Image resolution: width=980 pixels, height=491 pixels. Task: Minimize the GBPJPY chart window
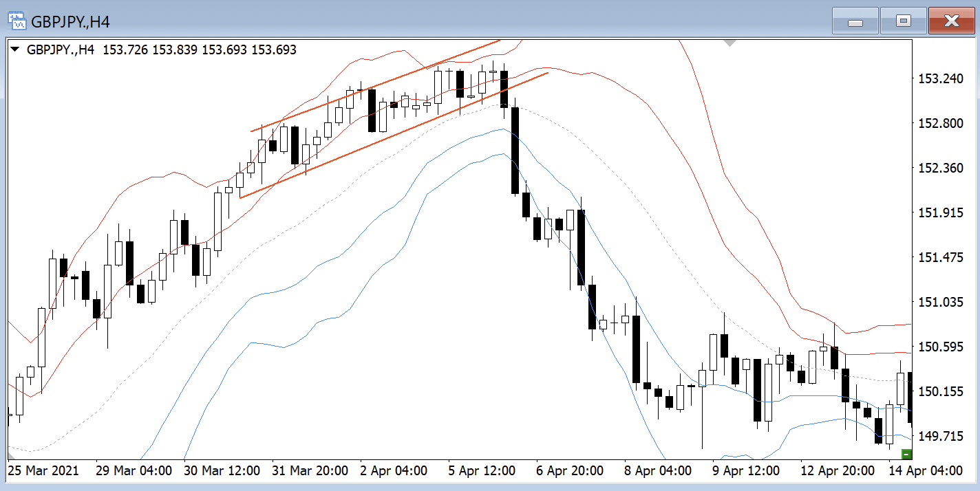coord(855,21)
